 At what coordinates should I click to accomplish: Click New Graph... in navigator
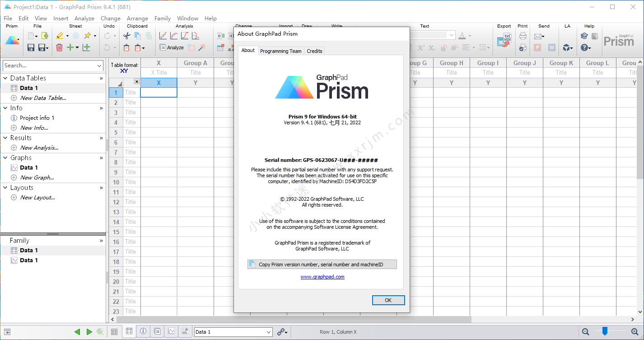tap(37, 178)
